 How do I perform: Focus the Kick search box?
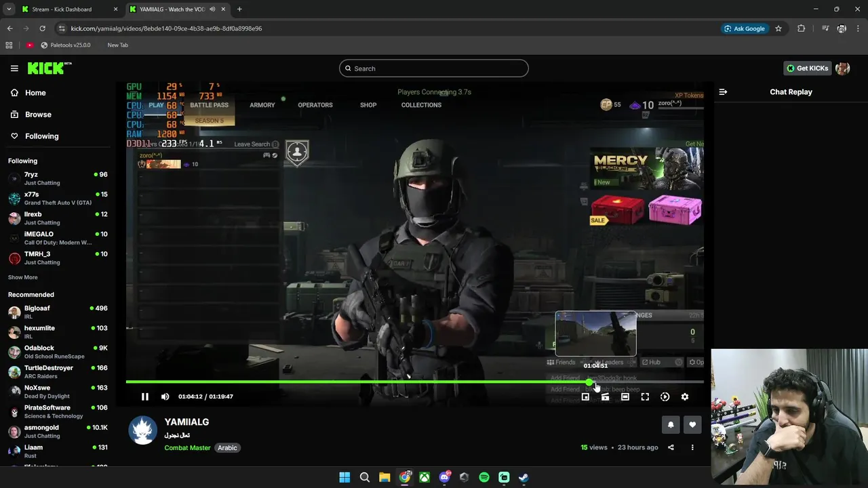coord(434,68)
